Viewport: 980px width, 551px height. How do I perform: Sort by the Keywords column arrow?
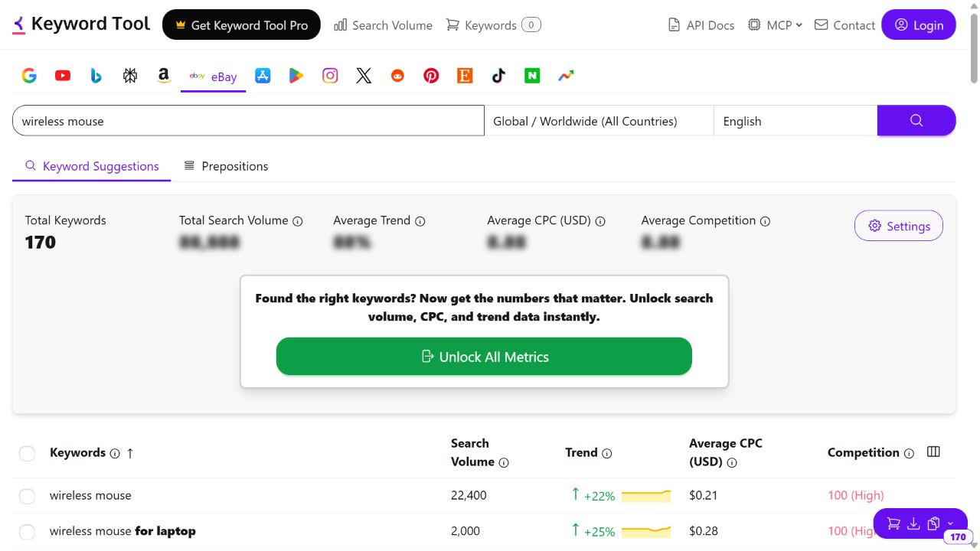(x=130, y=453)
